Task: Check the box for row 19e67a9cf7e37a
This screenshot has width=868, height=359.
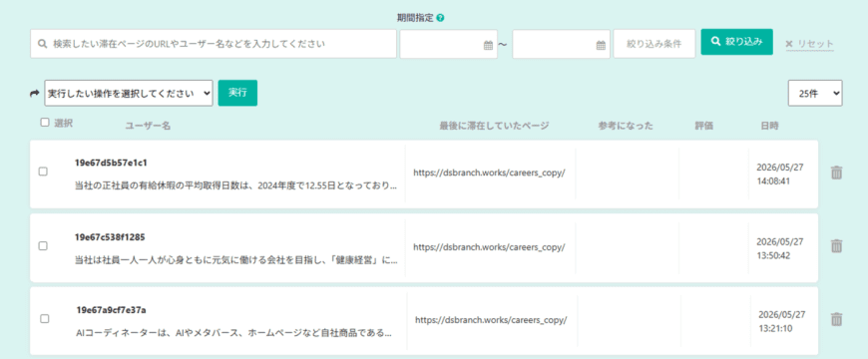Action: pyautogui.click(x=45, y=319)
